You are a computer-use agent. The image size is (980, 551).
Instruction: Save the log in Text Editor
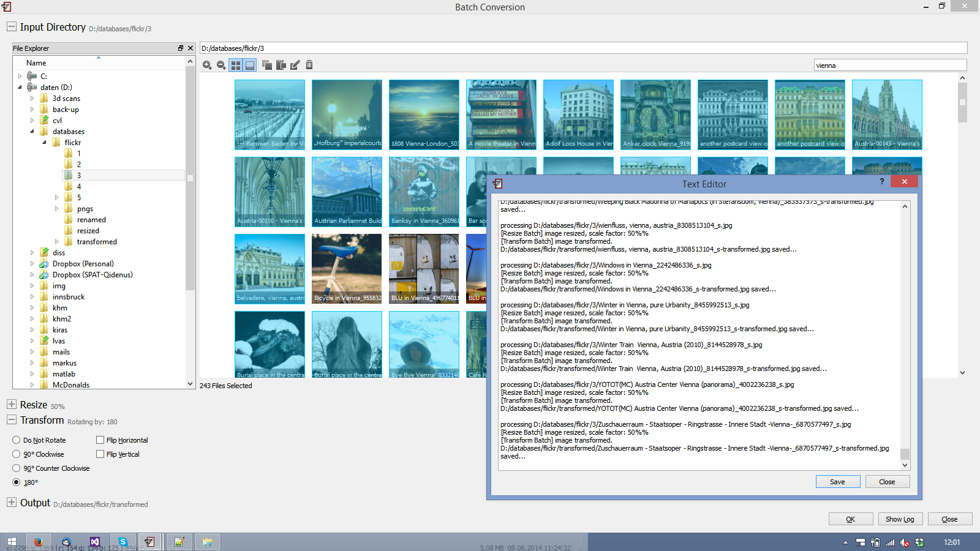(x=838, y=482)
